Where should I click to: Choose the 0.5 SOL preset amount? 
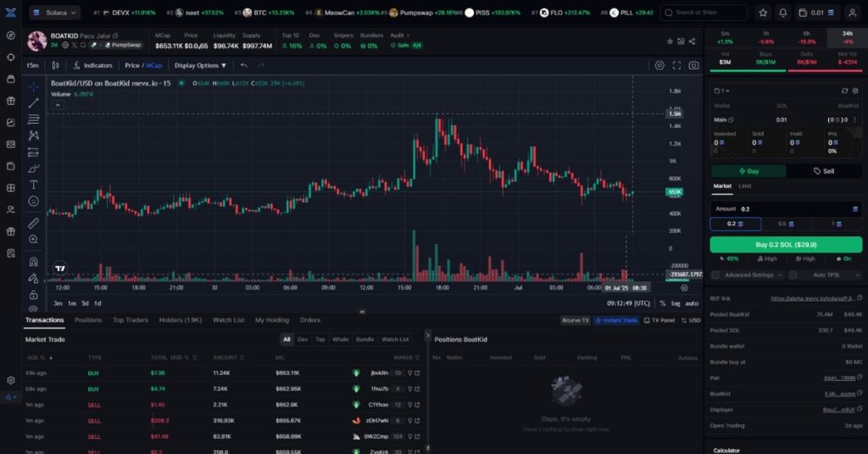click(786, 224)
